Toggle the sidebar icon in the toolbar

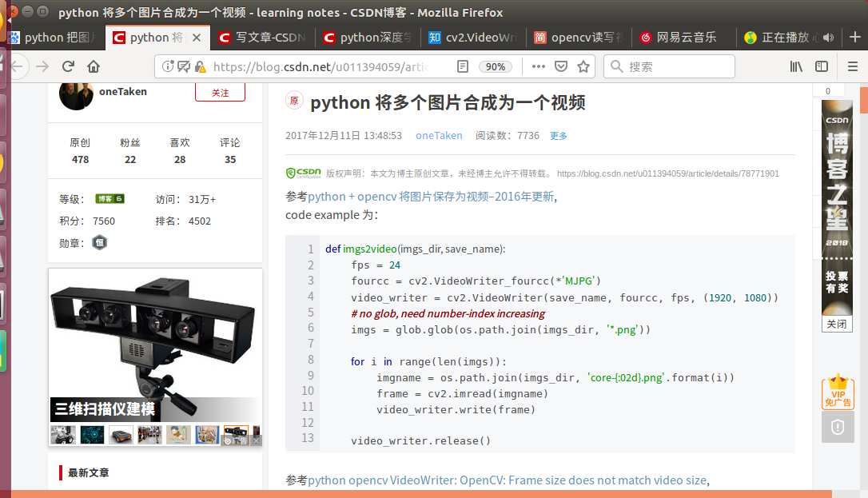pyautogui.click(x=821, y=67)
